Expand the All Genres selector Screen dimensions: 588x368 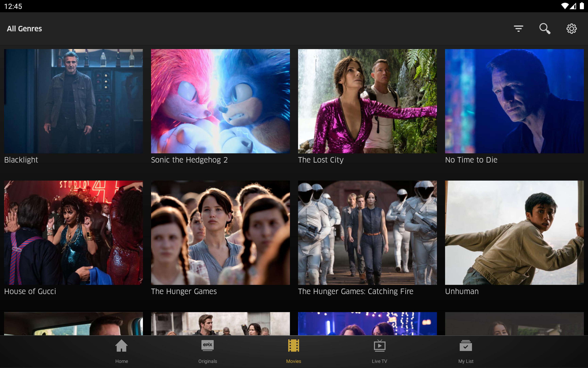pos(24,29)
